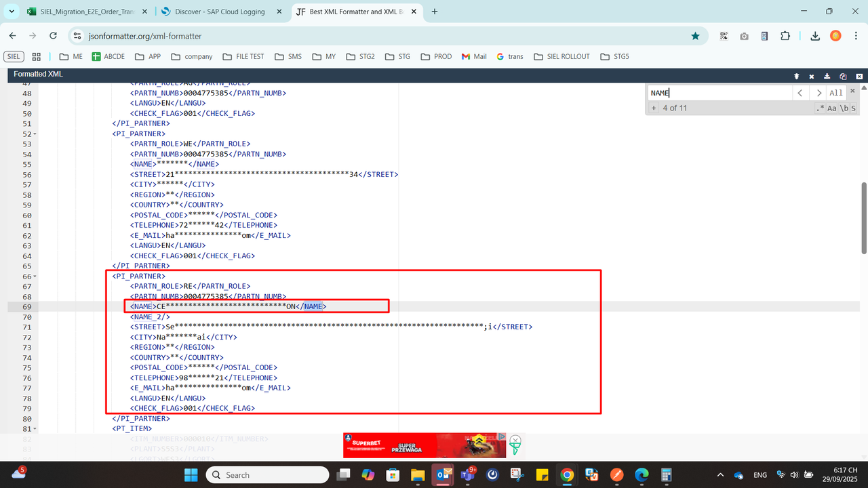The height and width of the screenshot is (488, 868).
Task: Open the ABCDE bookmark
Action: pos(108,56)
